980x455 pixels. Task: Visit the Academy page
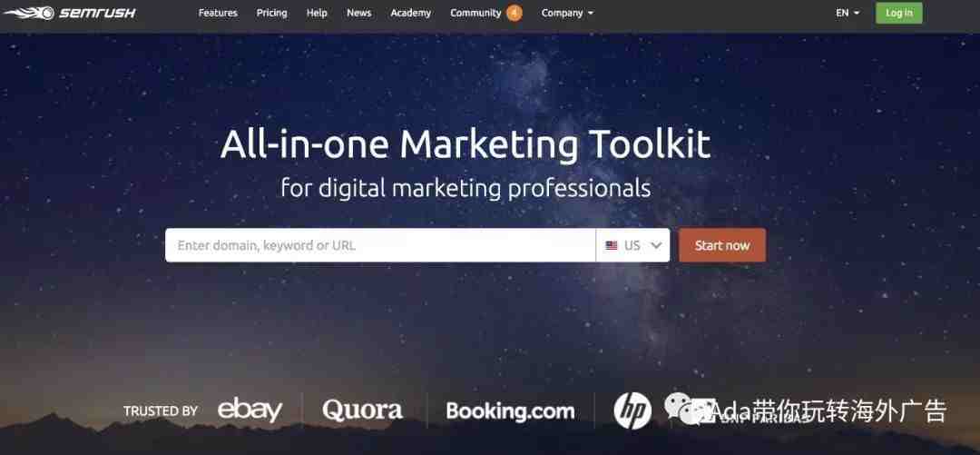click(411, 13)
